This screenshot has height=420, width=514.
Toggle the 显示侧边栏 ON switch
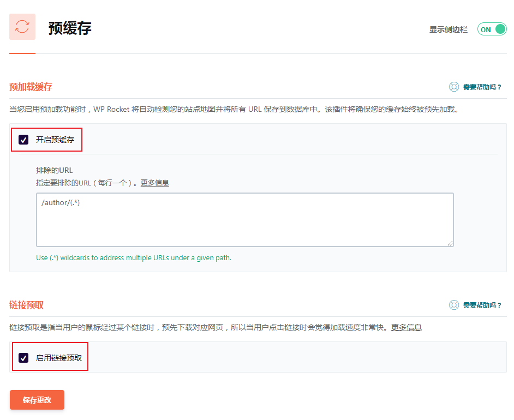[492, 29]
